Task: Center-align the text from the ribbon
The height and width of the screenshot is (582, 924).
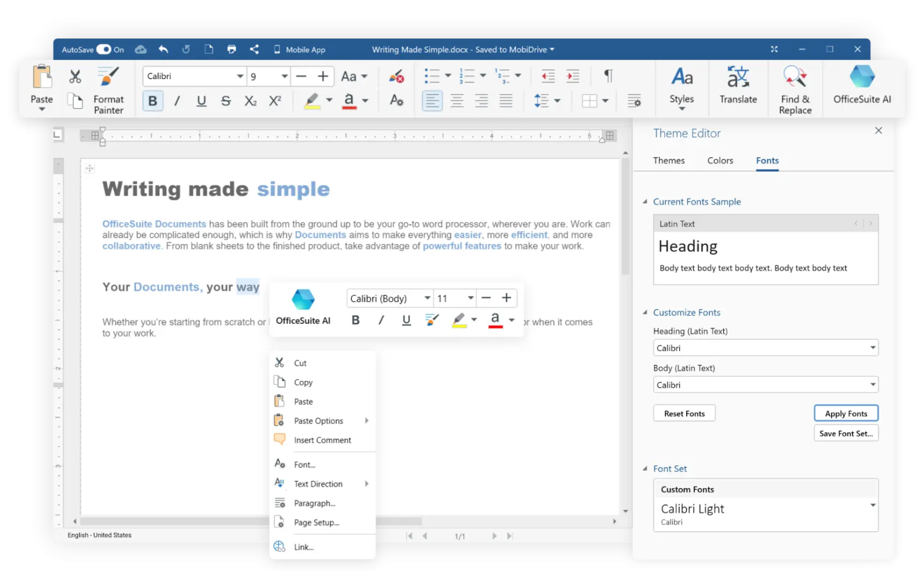Action: (457, 101)
